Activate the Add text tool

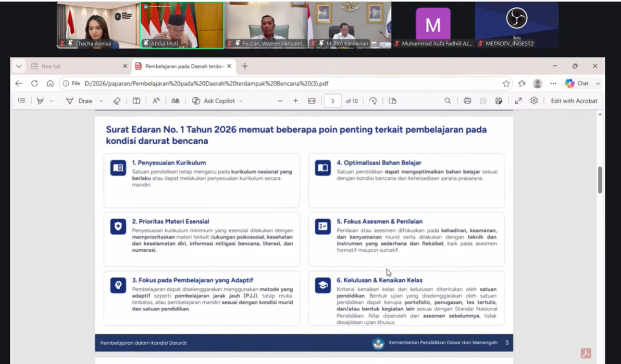pyautogui.click(x=136, y=101)
